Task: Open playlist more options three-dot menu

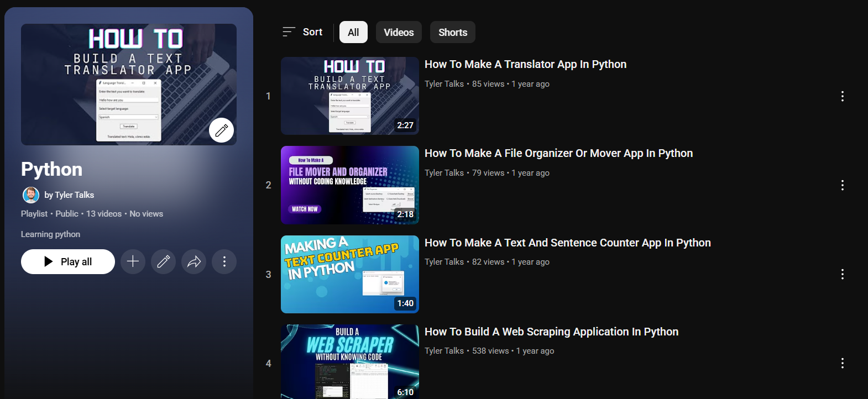Action: (224, 261)
